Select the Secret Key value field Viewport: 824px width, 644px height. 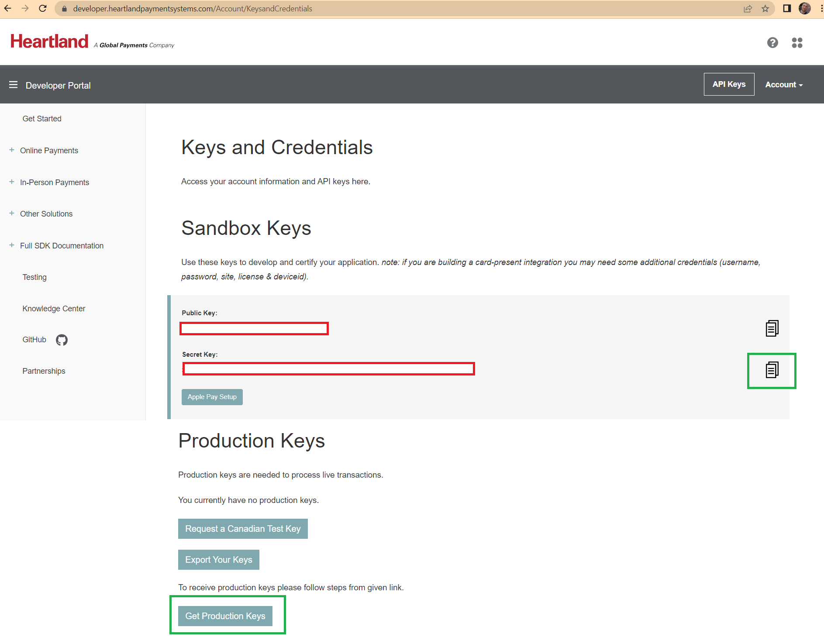[x=328, y=369]
